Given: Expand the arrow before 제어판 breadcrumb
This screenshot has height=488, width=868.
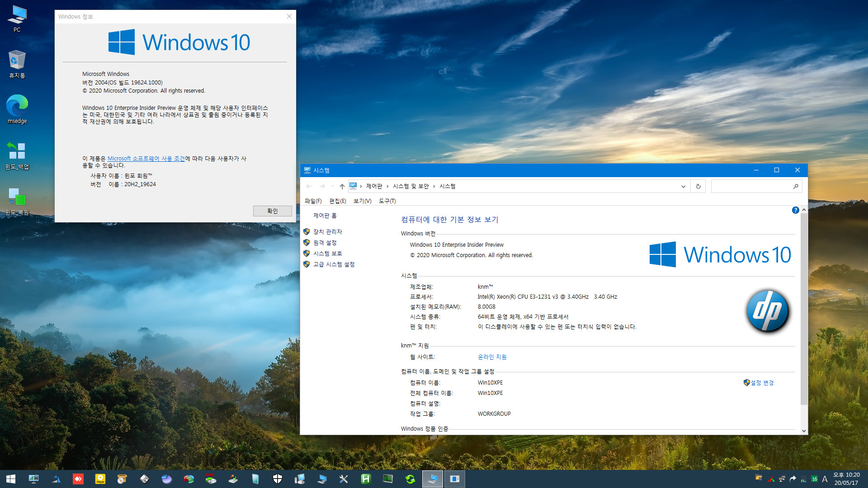Looking at the screenshot, I should click(361, 186).
